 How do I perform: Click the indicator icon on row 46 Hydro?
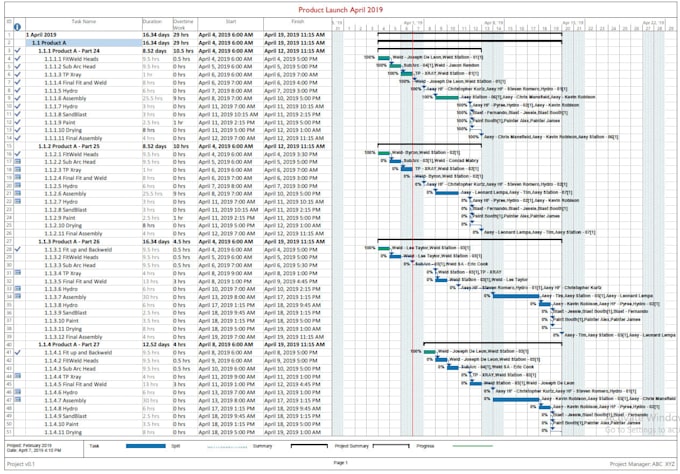pyautogui.click(x=19, y=393)
